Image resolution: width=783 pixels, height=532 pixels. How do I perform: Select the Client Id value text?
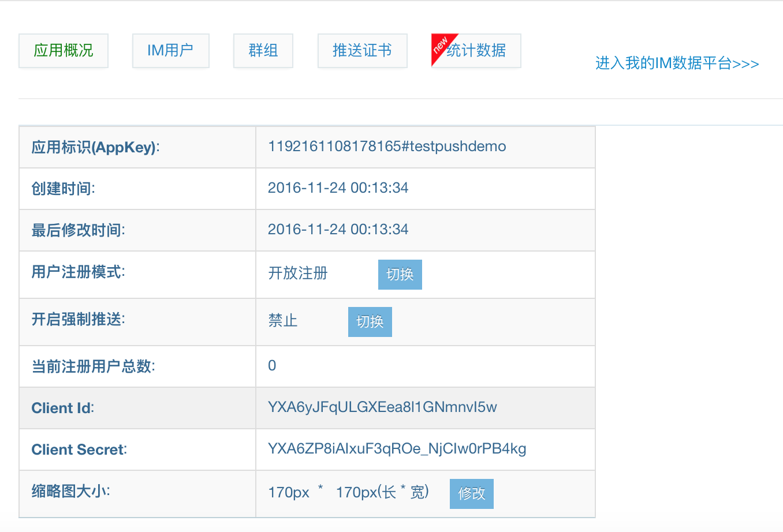pos(382,407)
